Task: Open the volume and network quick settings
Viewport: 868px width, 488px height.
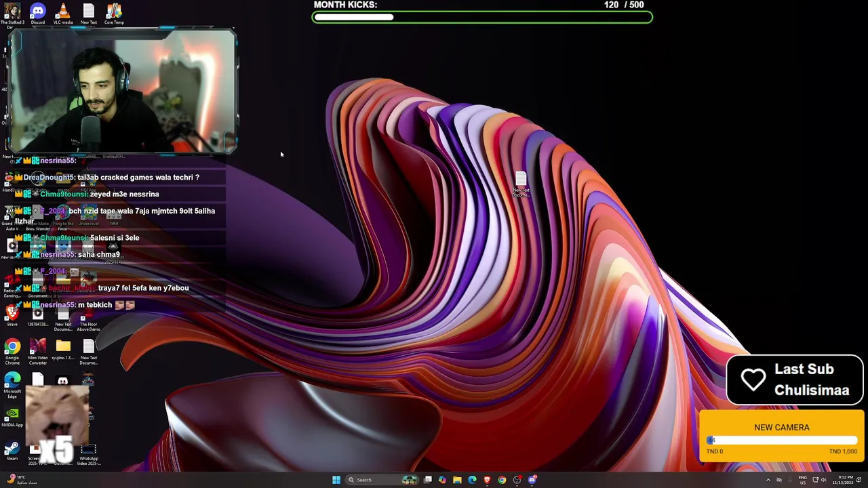Action: [818, 480]
